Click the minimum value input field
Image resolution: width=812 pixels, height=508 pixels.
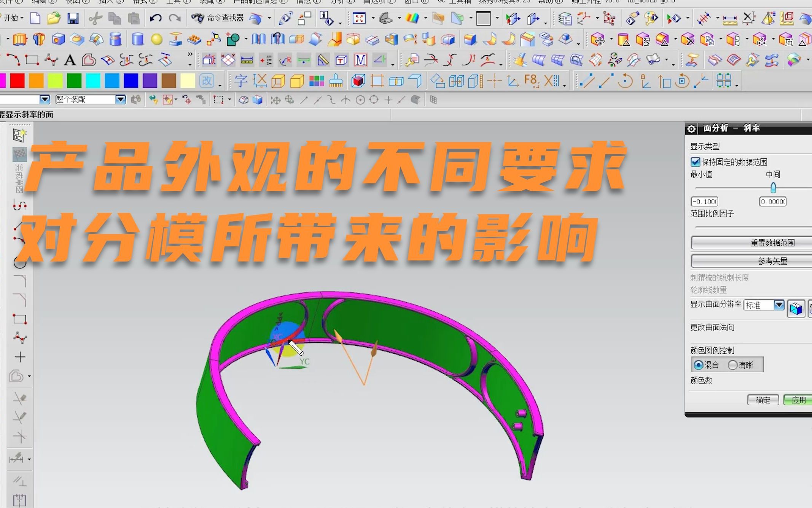coord(704,202)
